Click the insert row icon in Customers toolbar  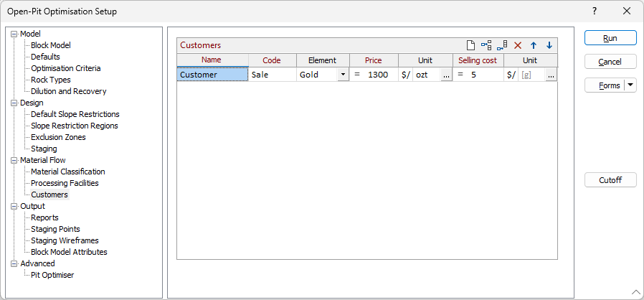click(x=486, y=45)
